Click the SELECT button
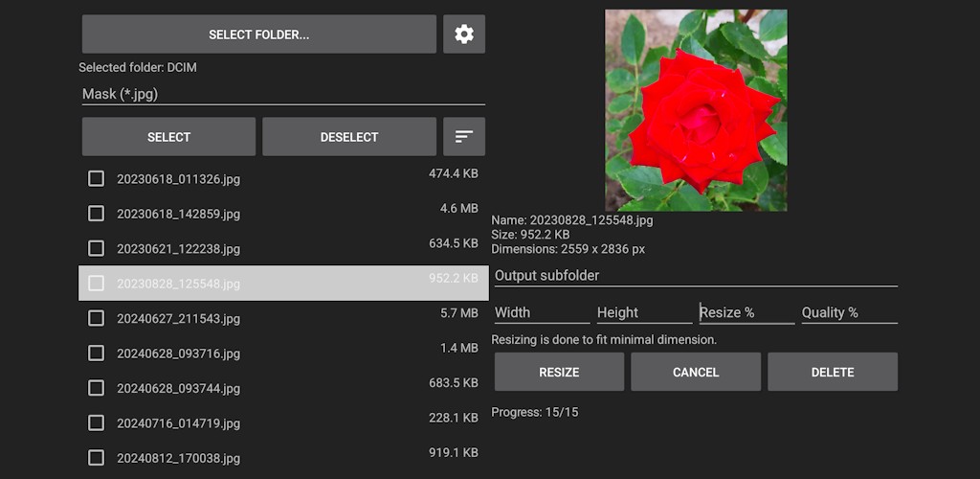Image resolution: width=980 pixels, height=479 pixels. [168, 137]
